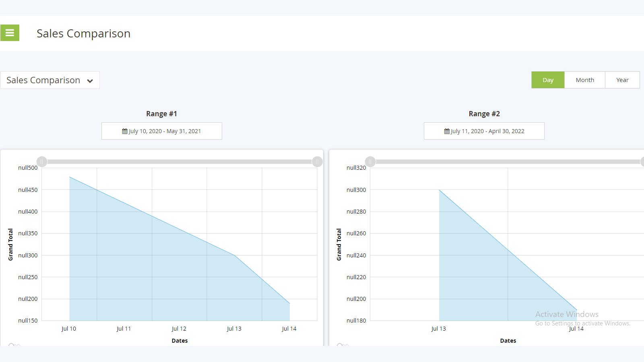Open Range #2 date range picker
Viewport: 644px width, 362px height.
click(x=484, y=131)
